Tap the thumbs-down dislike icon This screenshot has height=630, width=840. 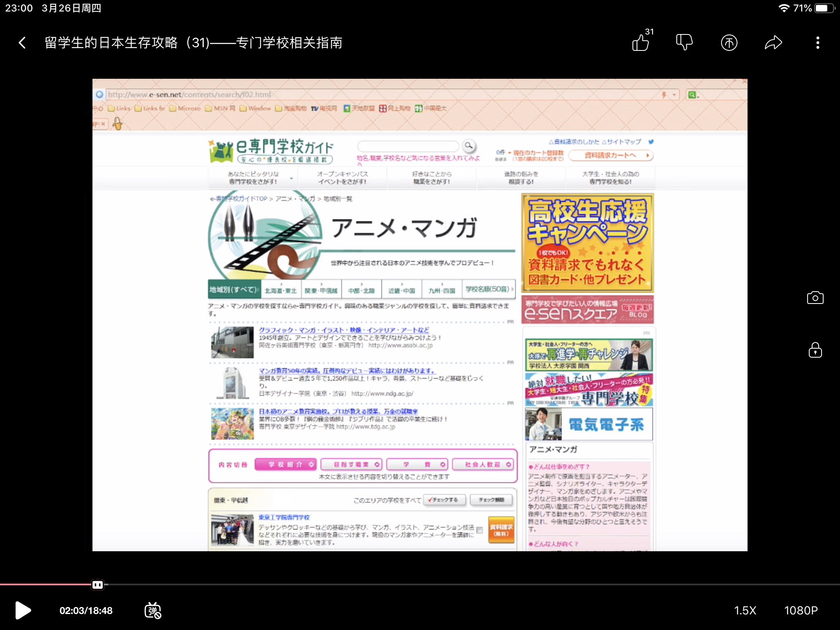coord(685,42)
